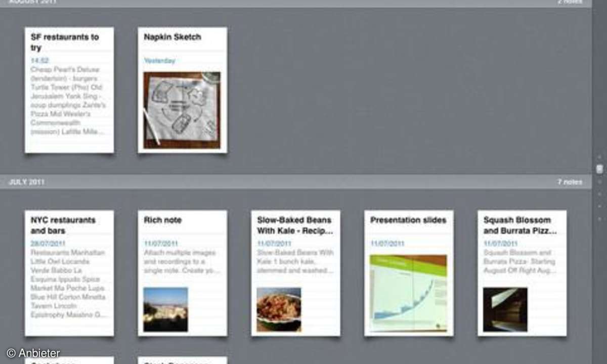Click the dark photo in Squash Blossom note
Image resolution: width=607 pixels, height=364 pixels.
click(505, 309)
